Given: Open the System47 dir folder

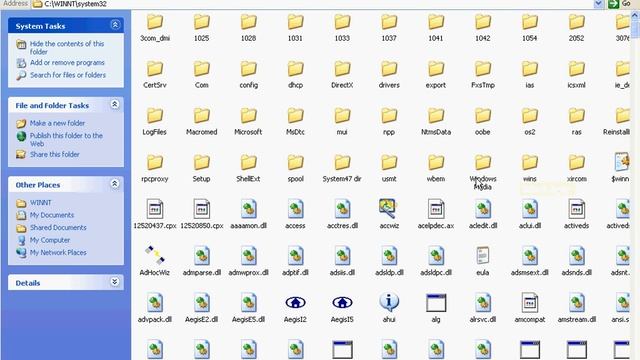Looking at the screenshot, I should pyautogui.click(x=342, y=162).
